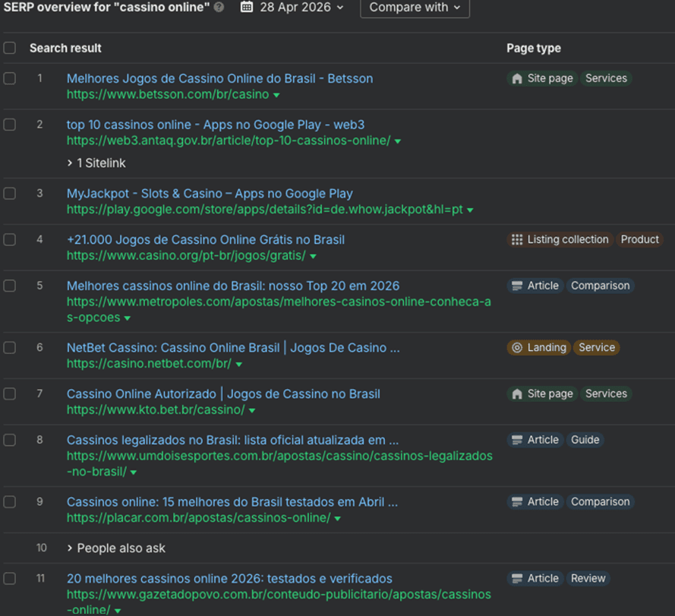Click the Site page home icon on kto.bet.br row

517,393
